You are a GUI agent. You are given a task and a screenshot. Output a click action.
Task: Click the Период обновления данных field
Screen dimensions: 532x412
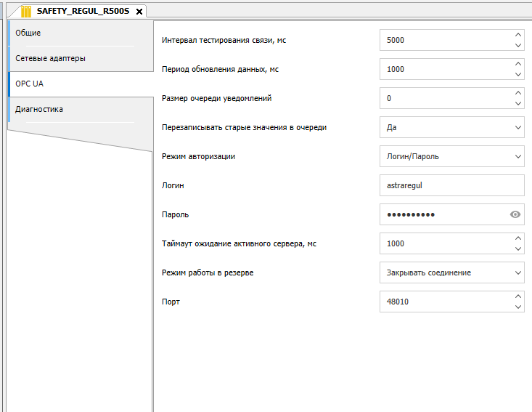(444, 69)
